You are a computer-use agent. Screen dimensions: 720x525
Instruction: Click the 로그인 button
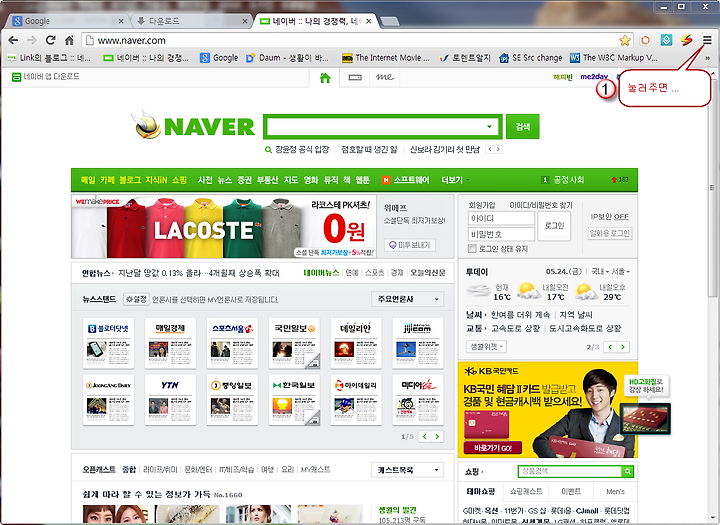point(554,226)
